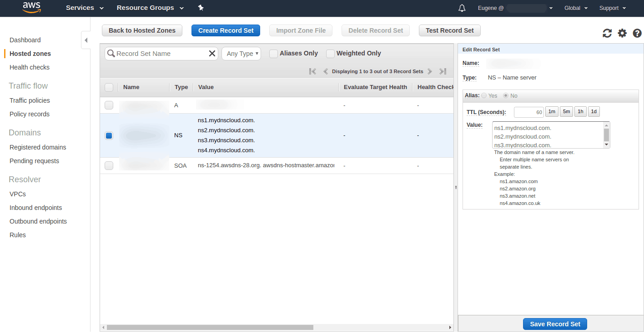The width and height of the screenshot is (644, 334).
Task: Open Route 53 console settings gear
Action: point(622,33)
